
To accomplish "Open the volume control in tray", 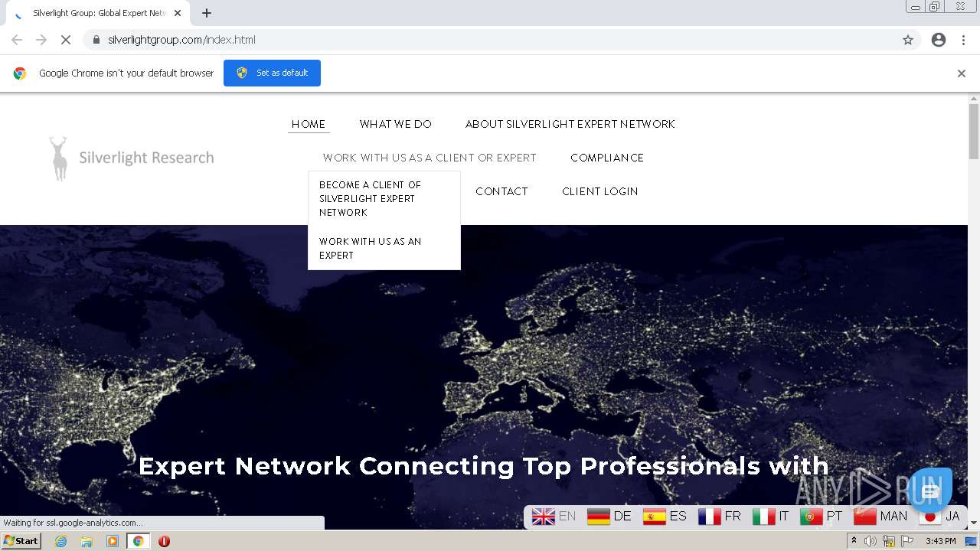I will point(871,541).
